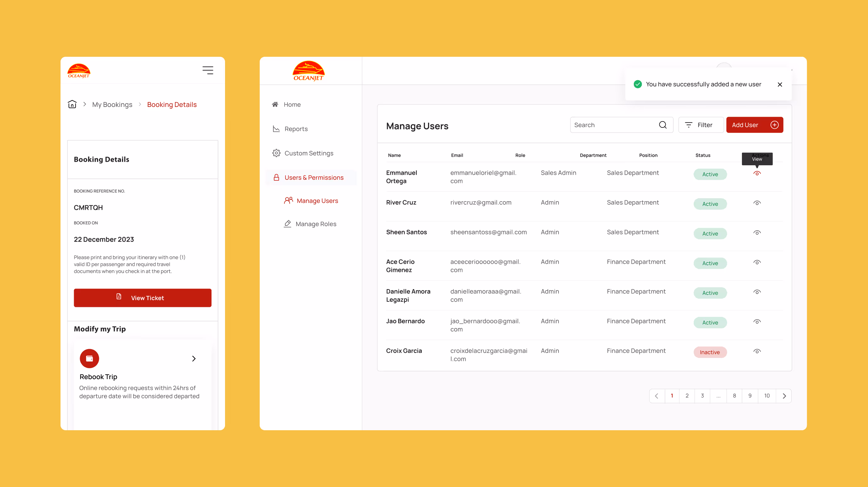
Task: Click the Users & Permissions lock icon
Action: [276, 177]
